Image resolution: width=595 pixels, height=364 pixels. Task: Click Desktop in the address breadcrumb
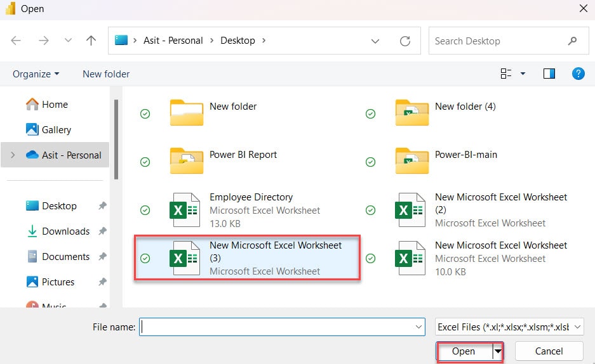point(237,41)
